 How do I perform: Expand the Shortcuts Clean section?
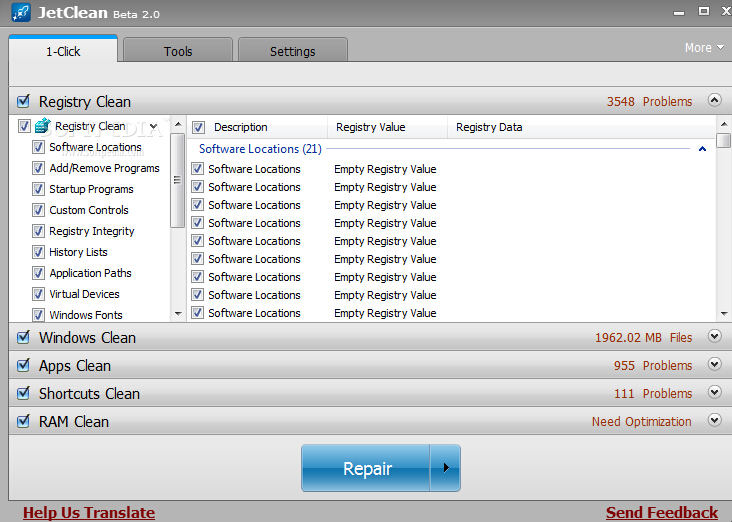point(714,392)
